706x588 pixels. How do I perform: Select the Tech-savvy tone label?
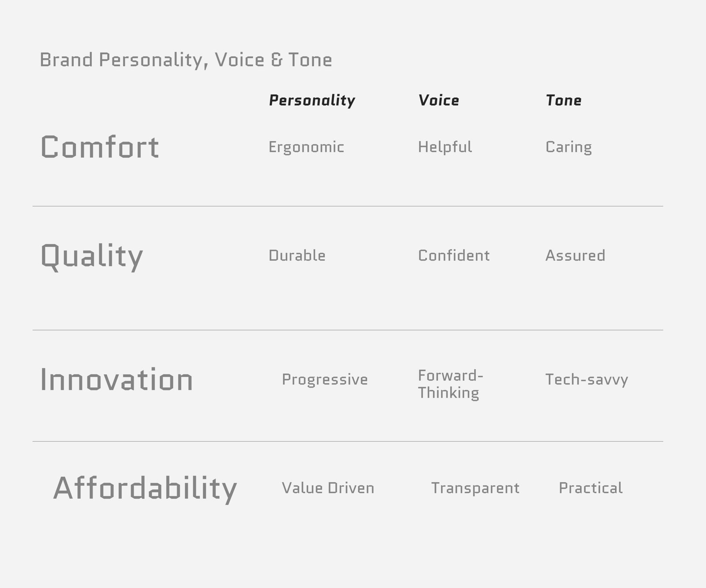[x=586, y=379]
